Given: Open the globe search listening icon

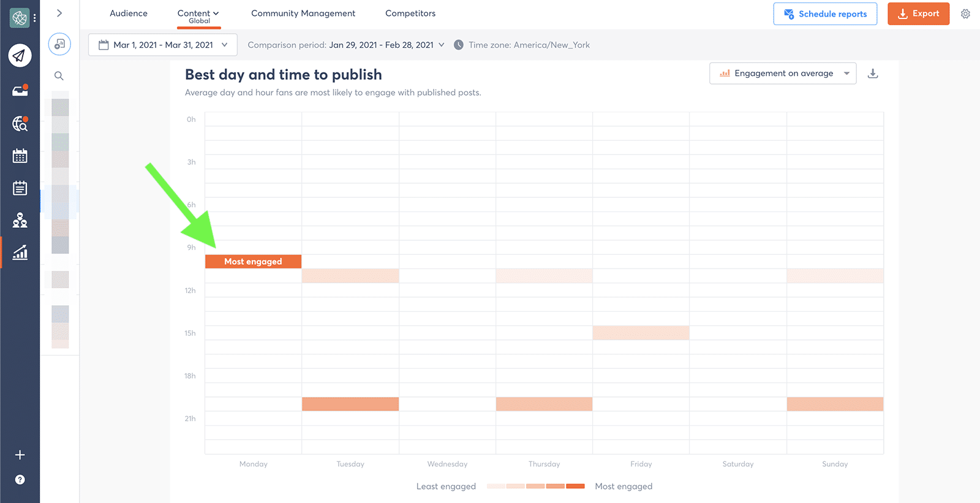Looking at the screenshot, I should 20,124.
